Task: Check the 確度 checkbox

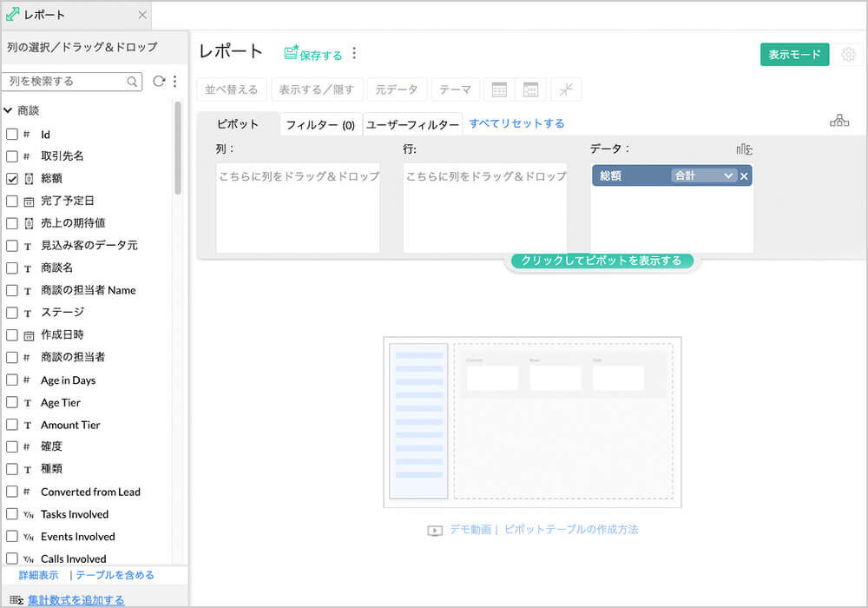Action: 11,446
